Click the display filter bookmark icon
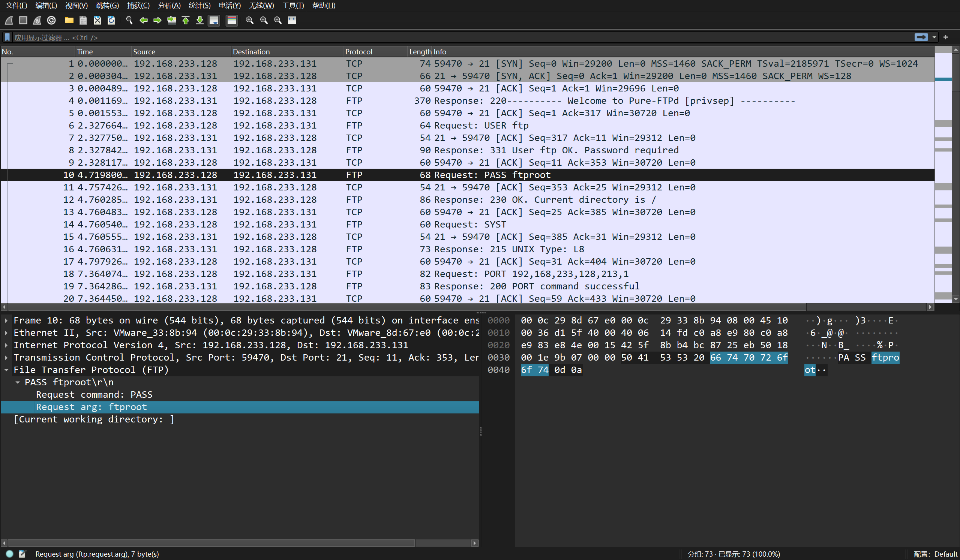Screen dimensions: 960x560 7,37
